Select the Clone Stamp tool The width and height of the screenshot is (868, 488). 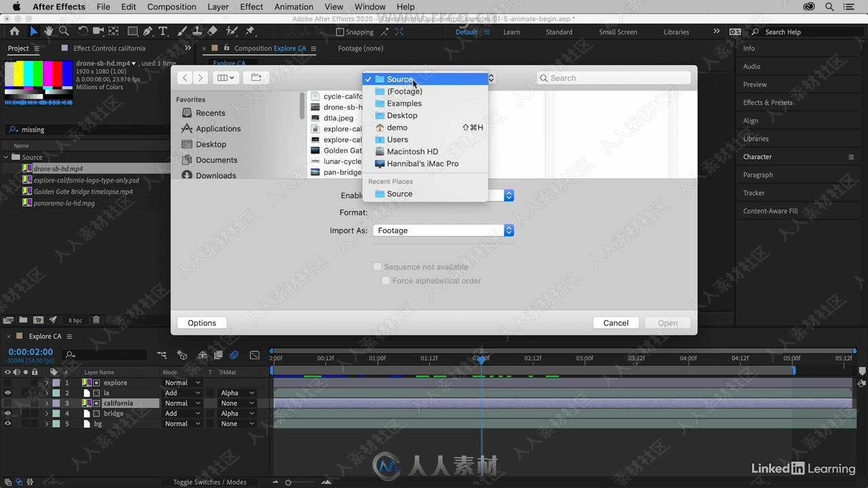197,31
